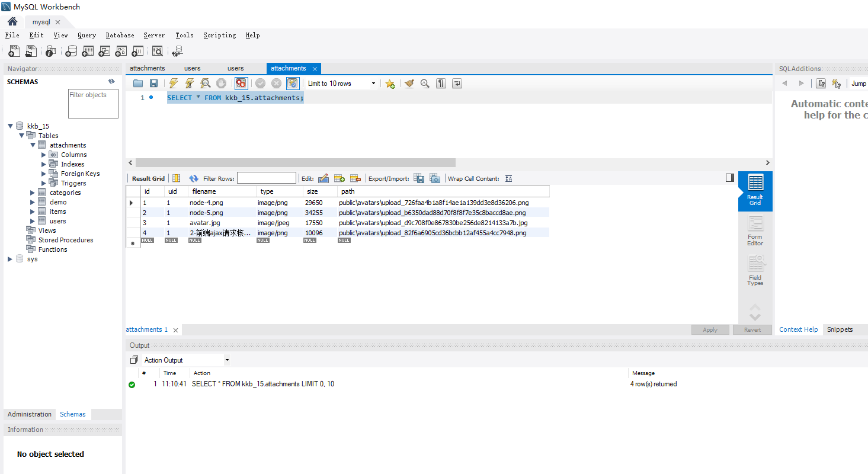Click the Explain query magnifier-lightning icon
Image resolution: width=868 pixels, height=474 pixels.
pos(205,84)
